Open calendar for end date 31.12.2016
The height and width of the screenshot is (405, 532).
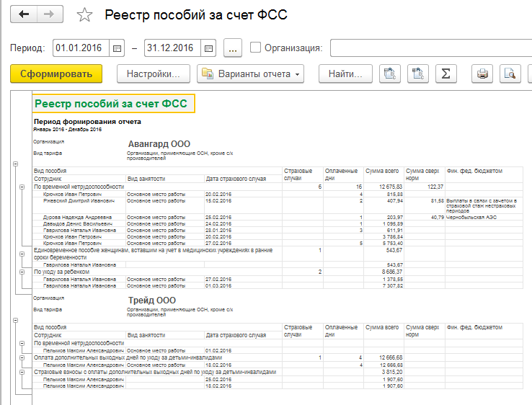pyautogui.click(x=208, y=48)
